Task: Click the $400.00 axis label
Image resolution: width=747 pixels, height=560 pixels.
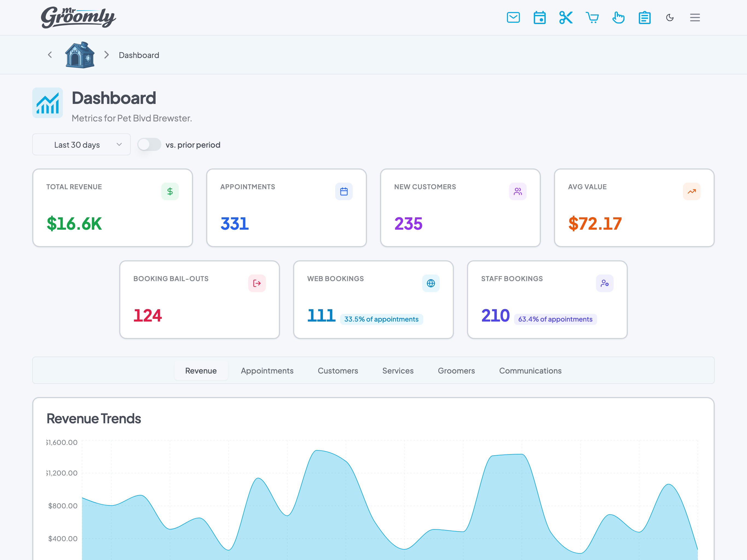Action: [63, 538]
